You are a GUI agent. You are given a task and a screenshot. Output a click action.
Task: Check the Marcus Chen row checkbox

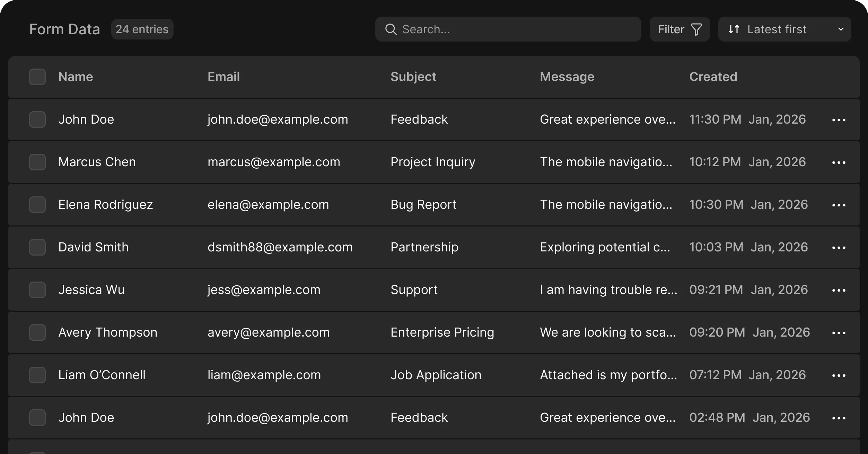coord(37,162)
